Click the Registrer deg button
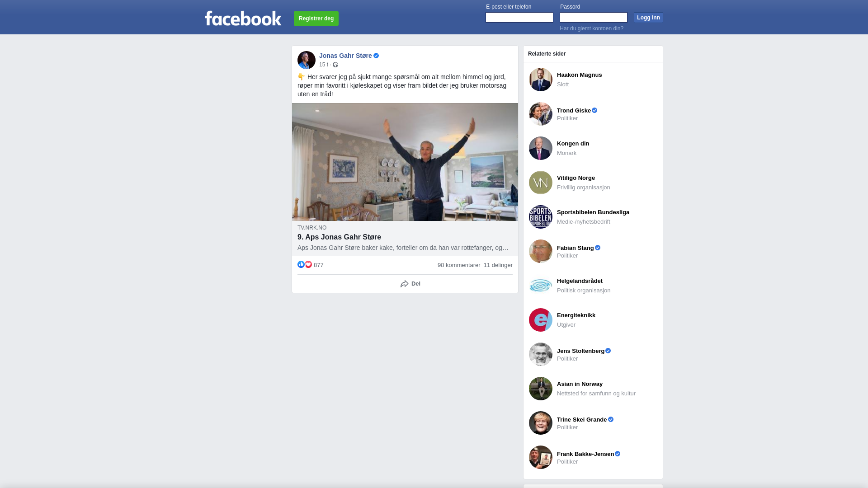 [316, 19]
